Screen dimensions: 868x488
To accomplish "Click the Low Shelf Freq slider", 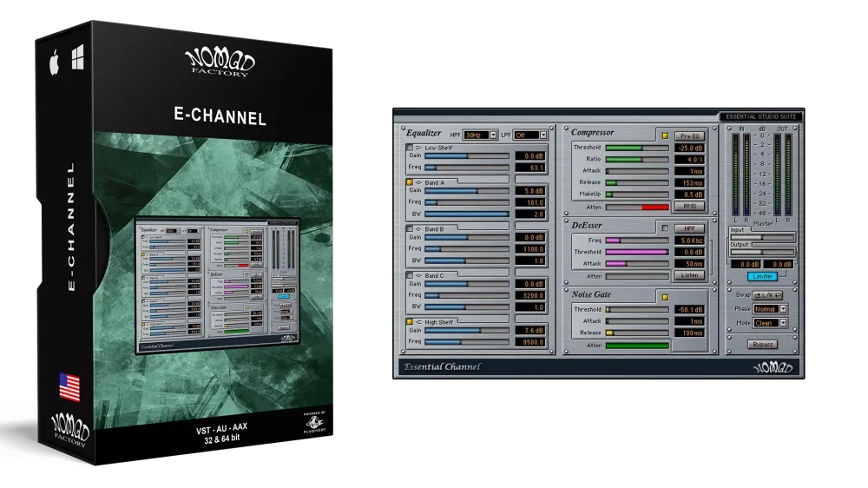I will pos(467,168).
